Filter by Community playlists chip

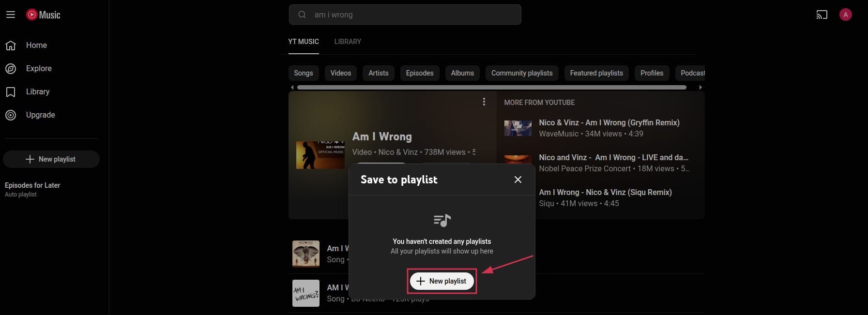(x=522, y=73)
